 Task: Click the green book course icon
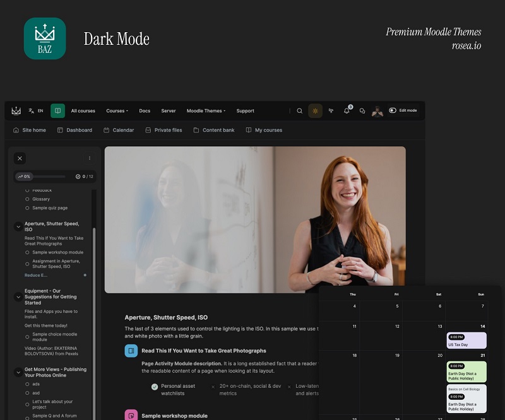[x=57, y=111]
